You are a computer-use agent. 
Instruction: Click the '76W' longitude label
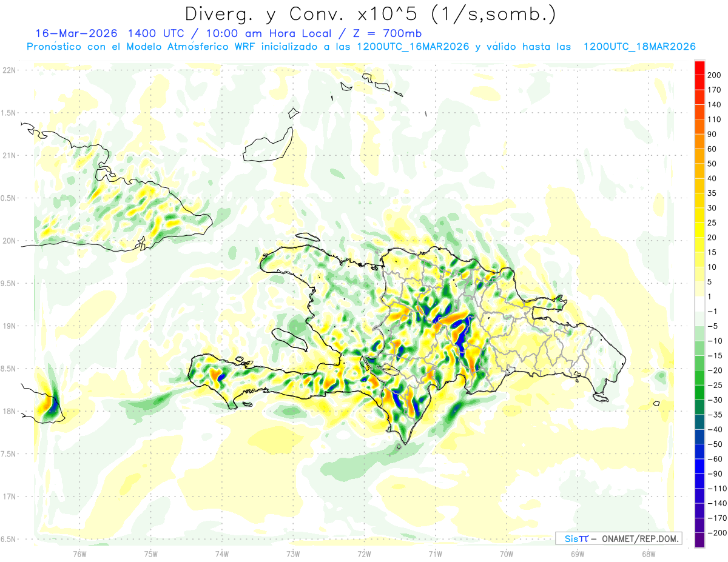pyautogui.click(x=79, y=554)
